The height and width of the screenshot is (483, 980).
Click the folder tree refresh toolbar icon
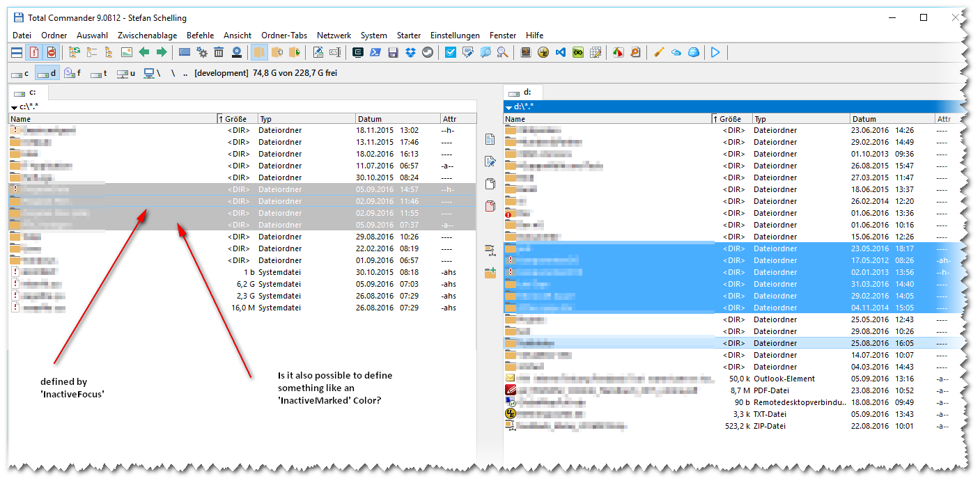[x=75, y=52]
